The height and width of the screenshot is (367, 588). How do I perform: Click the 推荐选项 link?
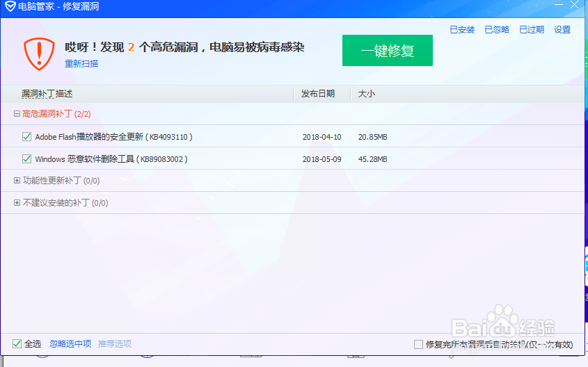115,344
